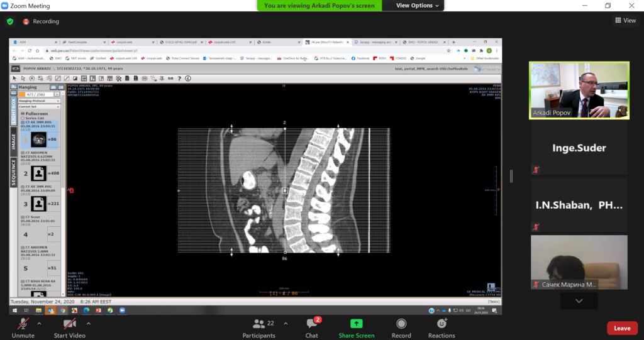The height and width of the screenshot is (340, 644).
Task: Switch to the FleetComplete browser tab
Action: (x=84, y=42)
